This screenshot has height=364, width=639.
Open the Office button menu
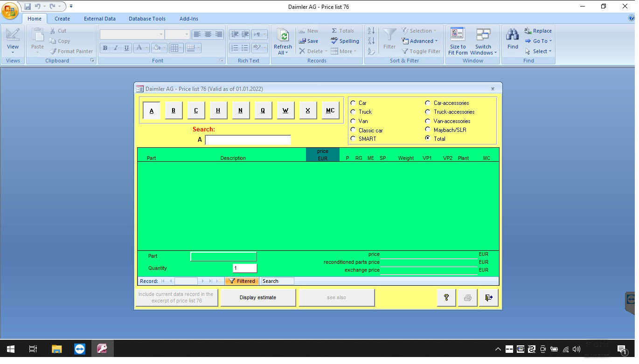(x=10, y=11)
